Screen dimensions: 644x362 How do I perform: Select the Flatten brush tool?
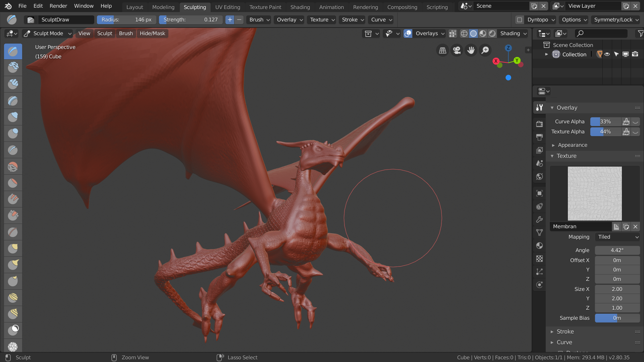13,183
